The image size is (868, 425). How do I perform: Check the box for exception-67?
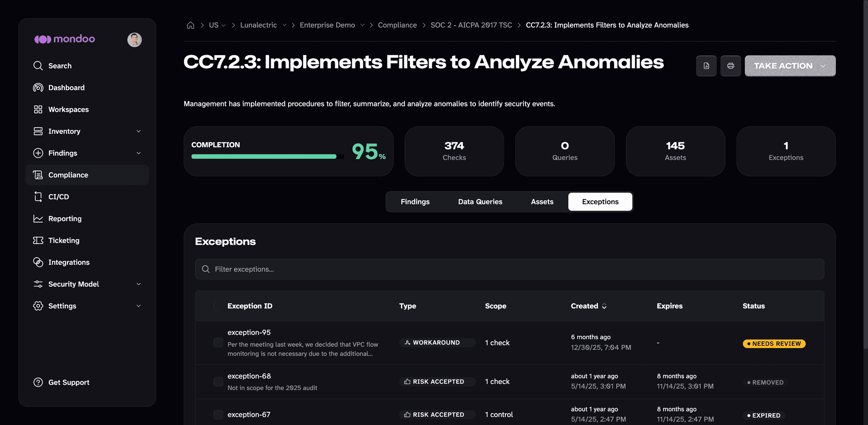point(218,414)
